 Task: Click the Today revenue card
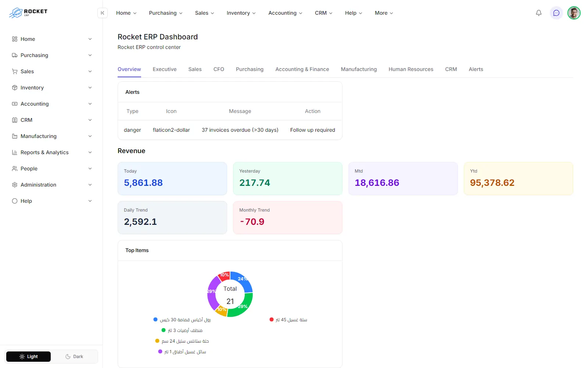pyautogui.click(x=172, y=178)
